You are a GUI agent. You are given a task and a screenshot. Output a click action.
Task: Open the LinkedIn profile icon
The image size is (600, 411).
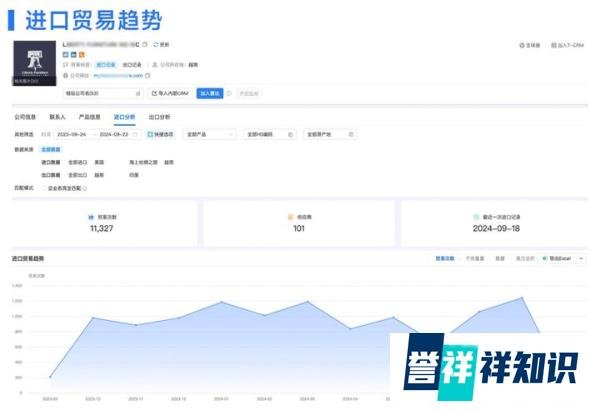[73, 55]
